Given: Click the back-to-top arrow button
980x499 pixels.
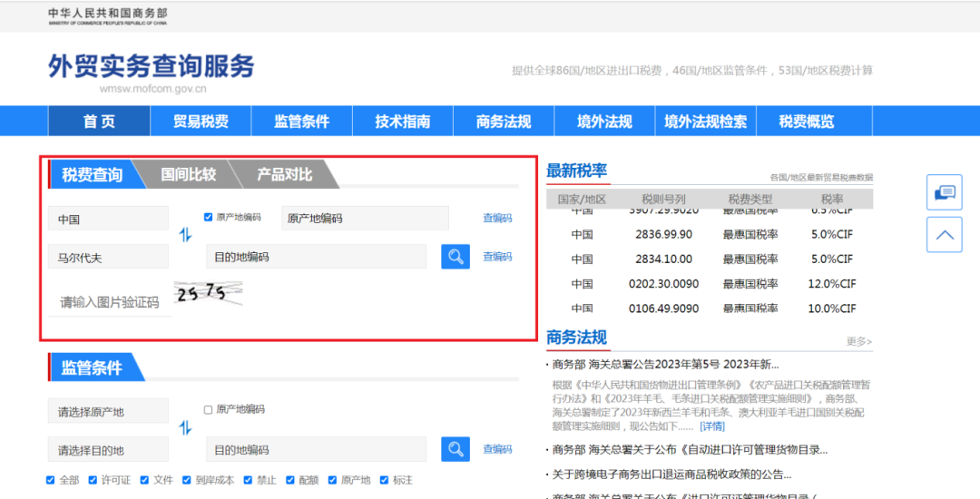Looking at the screenshot, I should (x=945, y=235).
